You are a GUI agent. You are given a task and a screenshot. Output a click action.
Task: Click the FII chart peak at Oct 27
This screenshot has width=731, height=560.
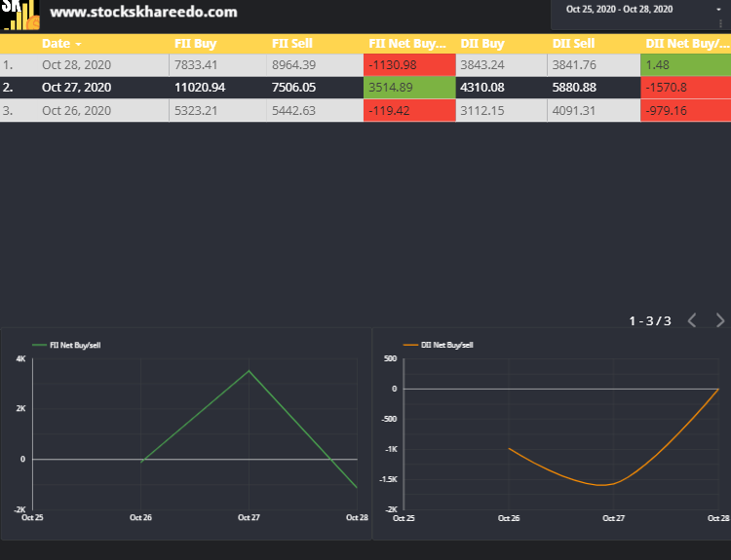coord(249,371)
